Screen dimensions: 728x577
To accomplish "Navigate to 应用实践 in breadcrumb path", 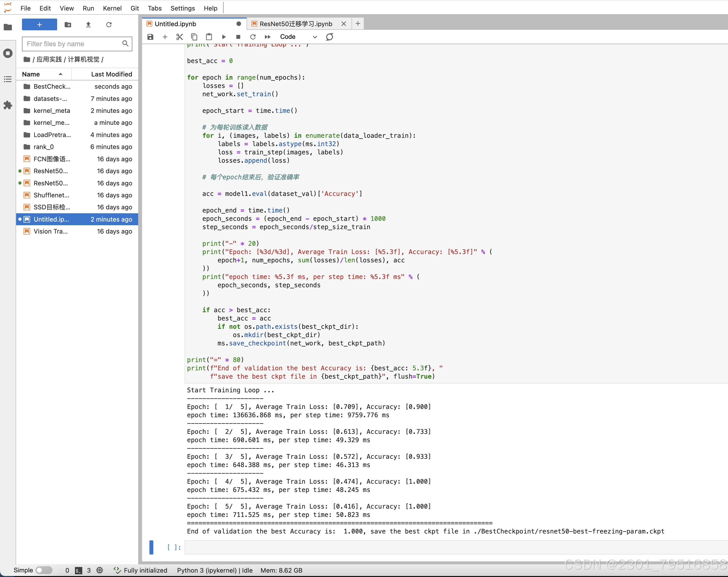I will click(x=49, y=59).
